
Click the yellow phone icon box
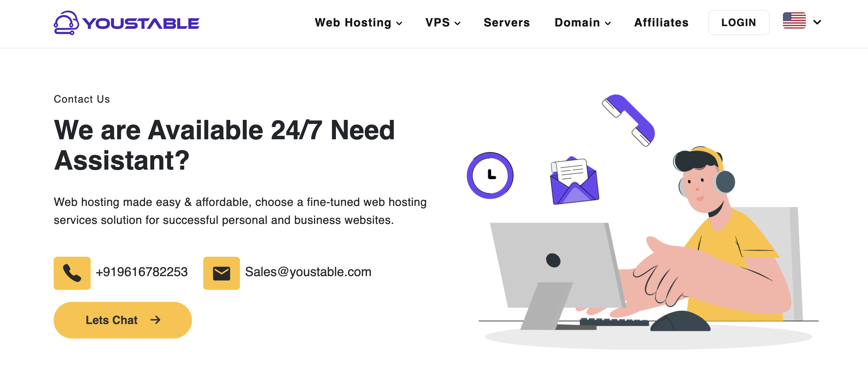click(72, 273)
